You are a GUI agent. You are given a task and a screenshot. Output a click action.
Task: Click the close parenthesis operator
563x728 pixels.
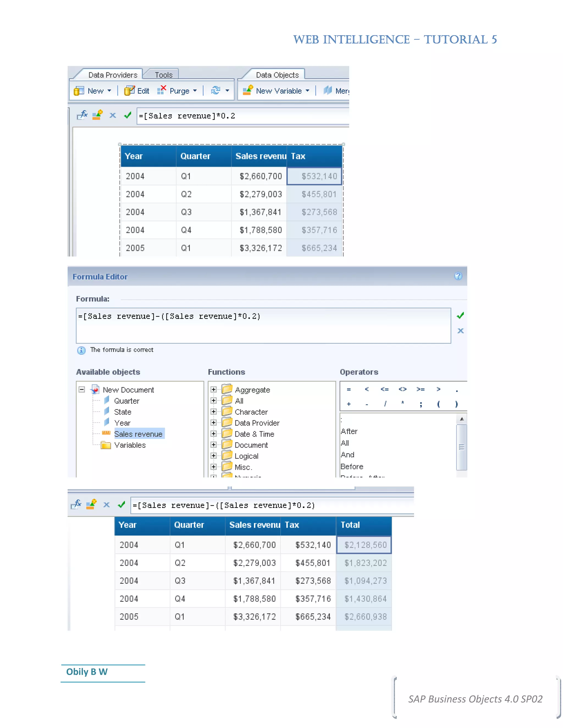(x=456, y=404)
